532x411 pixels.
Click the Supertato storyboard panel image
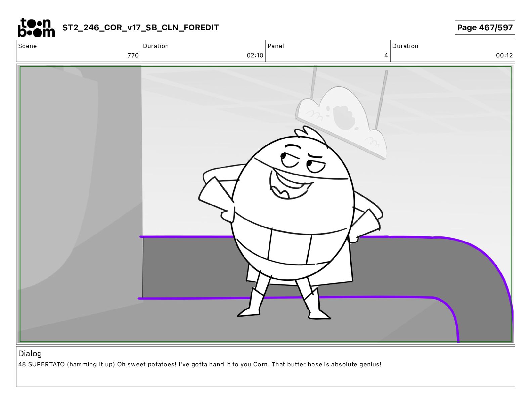click(266, 204)
